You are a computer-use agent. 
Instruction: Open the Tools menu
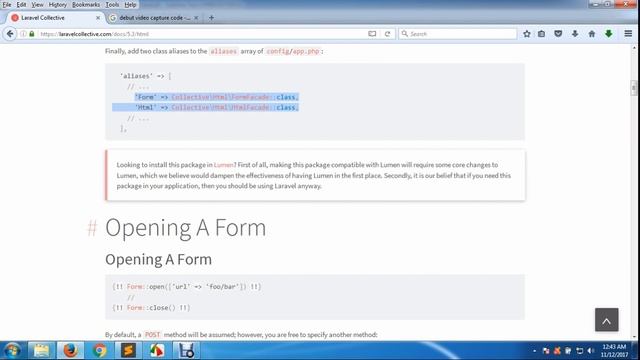pos(112,5)
